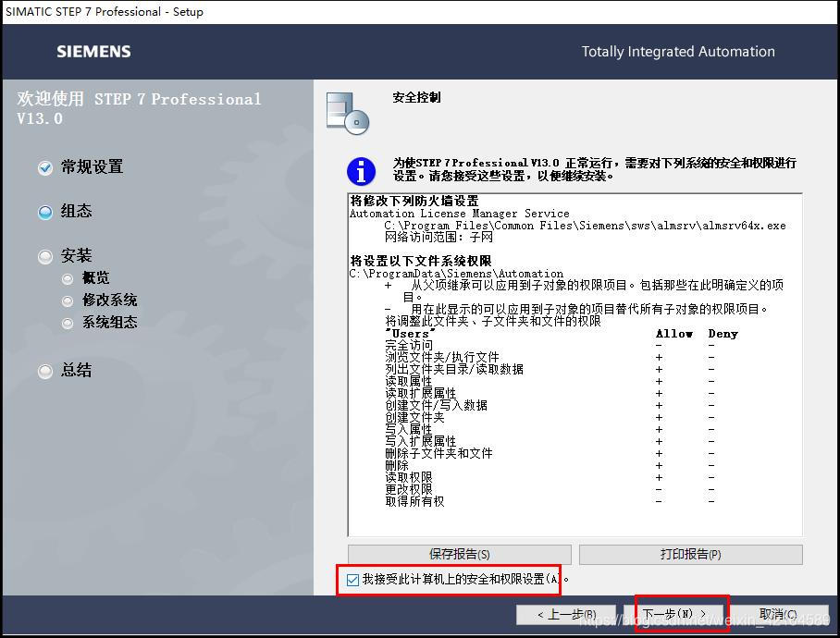Image resolution: width=840 pixels, height=638 pixels.
Task: Click the 写入属性 permission row
Action: tap(550, 429)
